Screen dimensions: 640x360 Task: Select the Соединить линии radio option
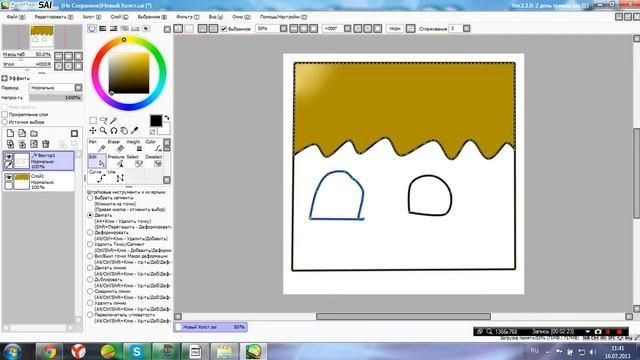click(x=90, y=291)
